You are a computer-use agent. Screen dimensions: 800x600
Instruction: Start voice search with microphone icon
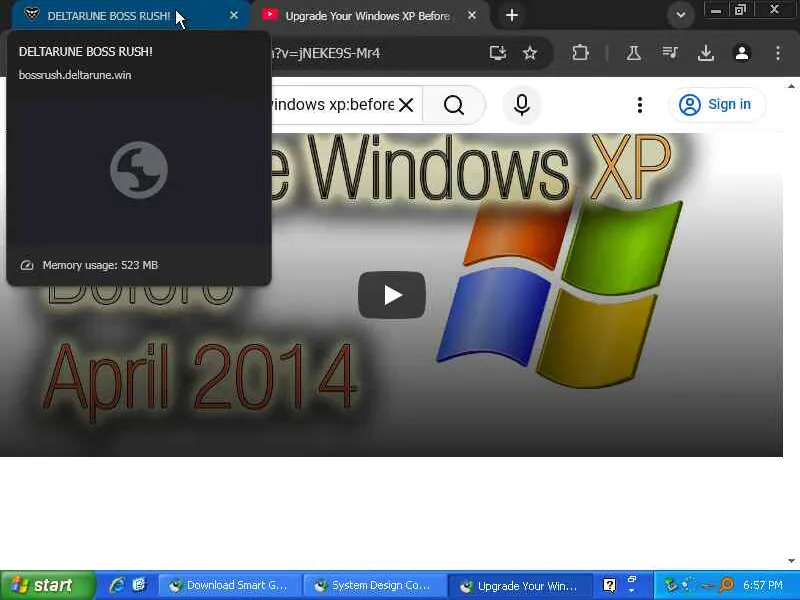click(x=521, y=105)
